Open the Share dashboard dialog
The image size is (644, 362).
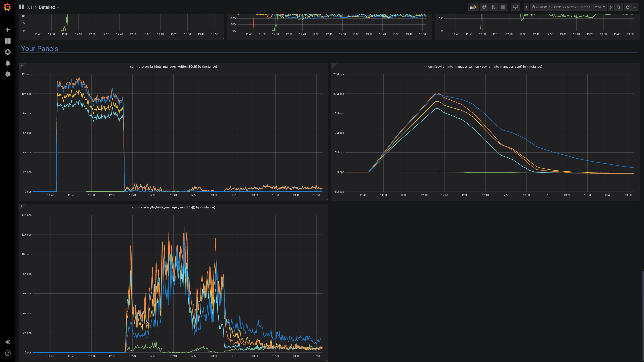pos(484,7)
